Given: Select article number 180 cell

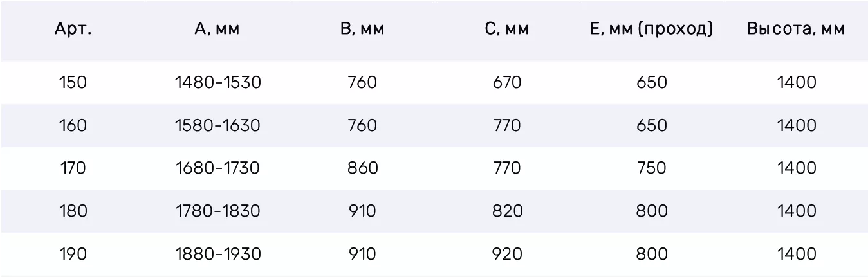Looking at the screenshot, I should click(x=73, y=211).
